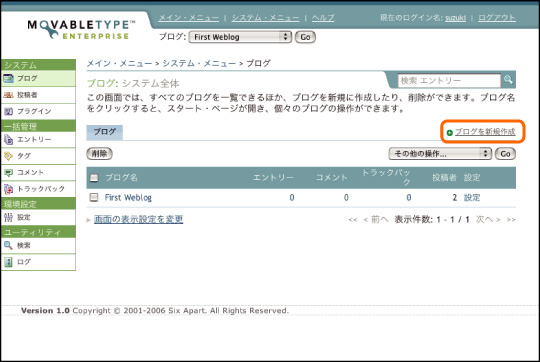Click the 投稿者 people icon in sidebar
540x362 pixels.
[8, 95]
